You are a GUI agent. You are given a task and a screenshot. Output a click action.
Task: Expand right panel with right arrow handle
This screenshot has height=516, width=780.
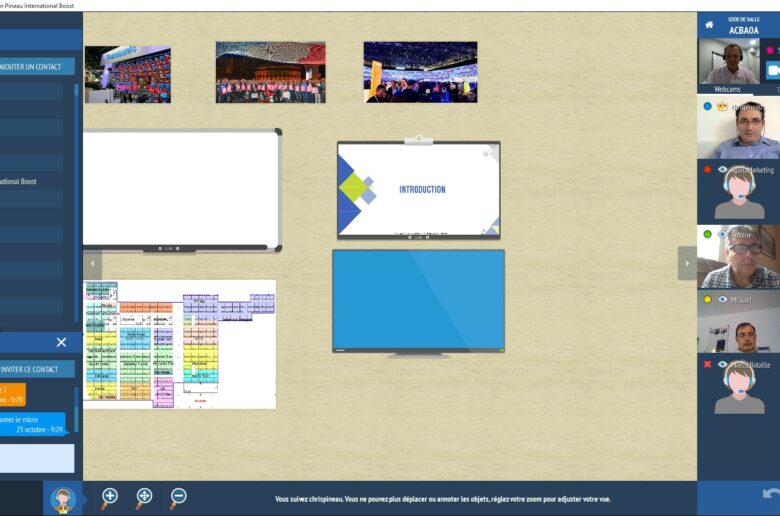coord(687,264)
